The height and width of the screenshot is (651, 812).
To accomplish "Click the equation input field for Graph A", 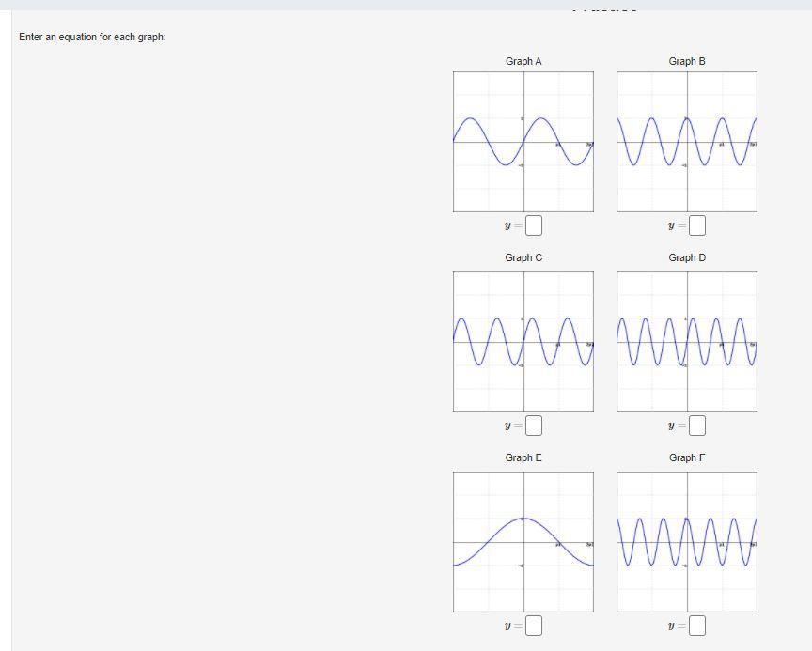I will click(534, 225).
